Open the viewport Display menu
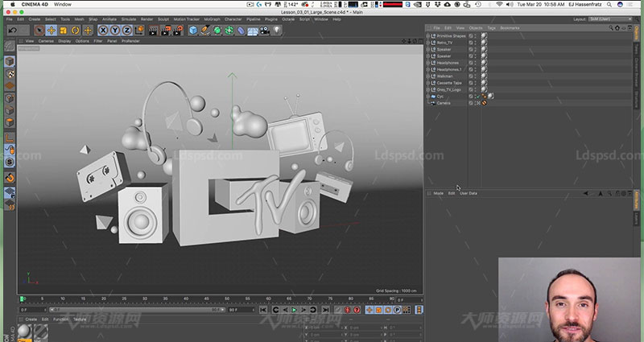Image resolution: width=644 pixels, height=342 pixels. (x=64, y=41)
